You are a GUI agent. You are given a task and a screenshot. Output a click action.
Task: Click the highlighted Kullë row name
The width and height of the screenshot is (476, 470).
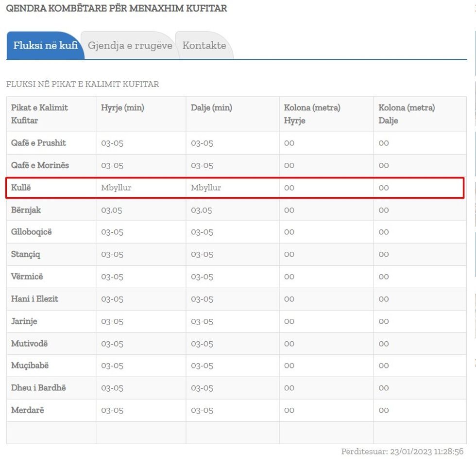click(21, 188)
